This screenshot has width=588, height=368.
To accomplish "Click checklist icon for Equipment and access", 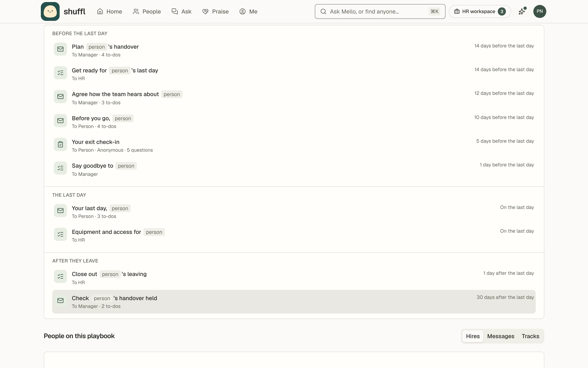I will click(x=60, y=234).
